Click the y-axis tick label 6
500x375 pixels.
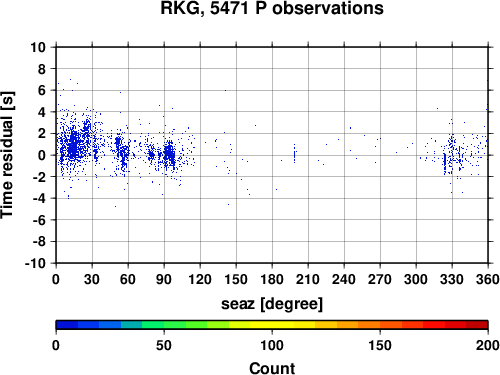42,90
